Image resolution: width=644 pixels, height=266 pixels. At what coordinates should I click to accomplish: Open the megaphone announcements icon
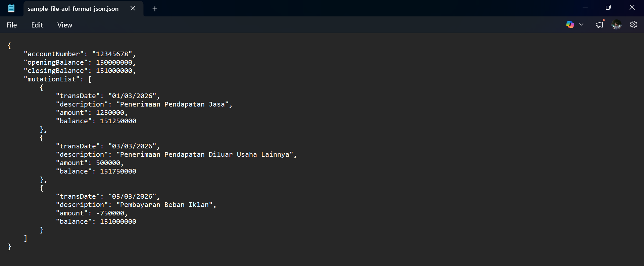tap(599, 24)
